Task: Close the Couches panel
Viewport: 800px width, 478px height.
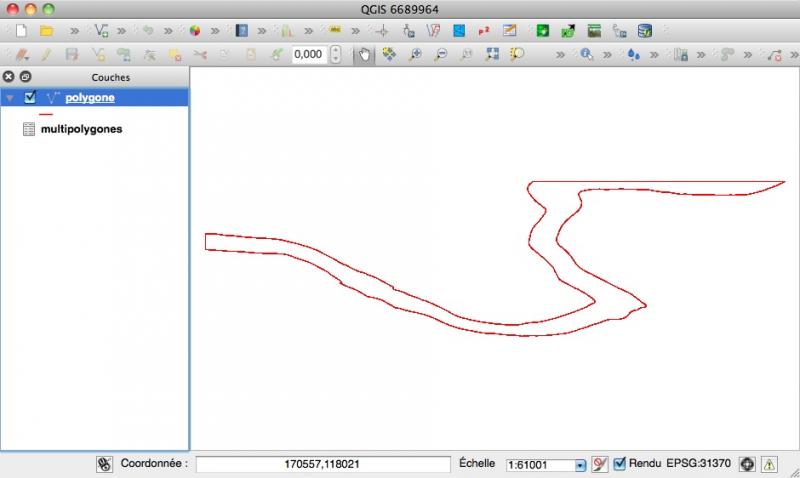Action: pos(10,76)
